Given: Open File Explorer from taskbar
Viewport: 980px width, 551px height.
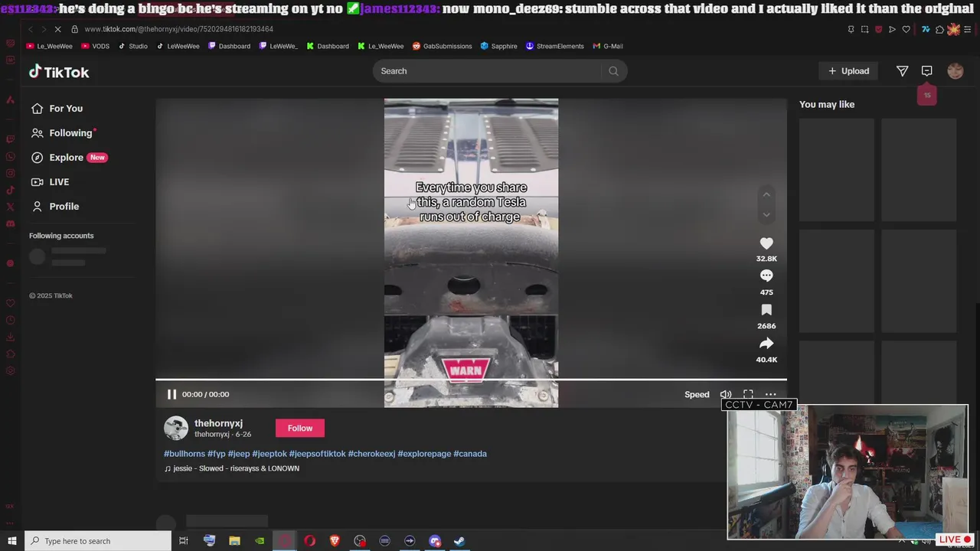Looking at the screenshot, I should pyautogui.click(x=234, y=541).
